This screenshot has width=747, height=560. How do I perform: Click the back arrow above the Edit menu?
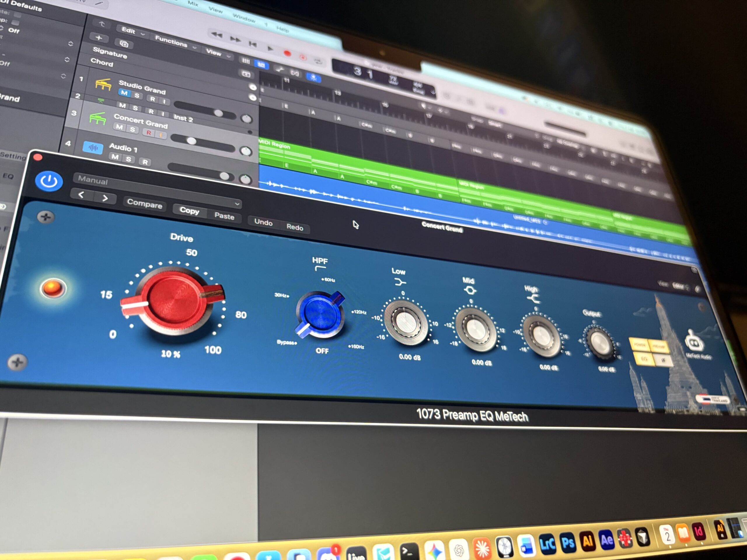[102, 24]
